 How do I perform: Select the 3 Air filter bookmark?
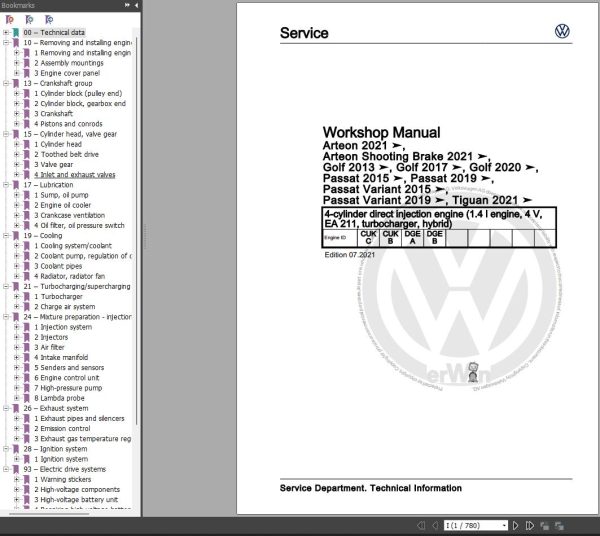(x=49, y=347)
